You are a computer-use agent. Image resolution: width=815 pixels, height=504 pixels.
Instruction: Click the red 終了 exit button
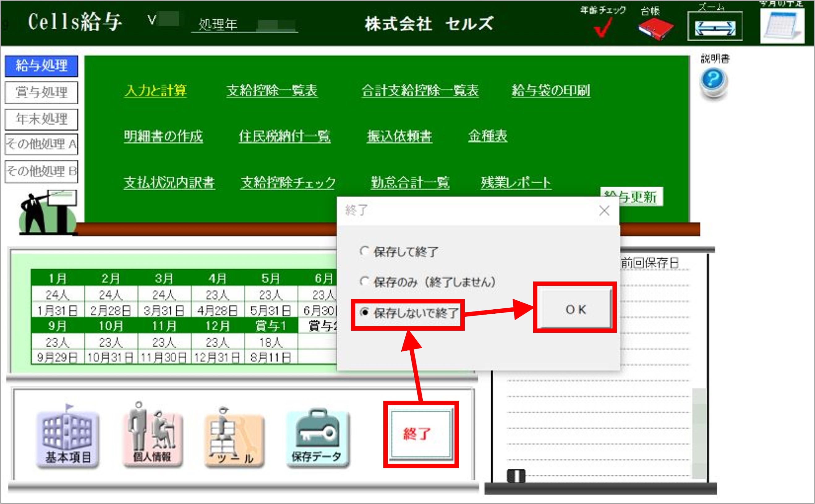coord(420,434)
